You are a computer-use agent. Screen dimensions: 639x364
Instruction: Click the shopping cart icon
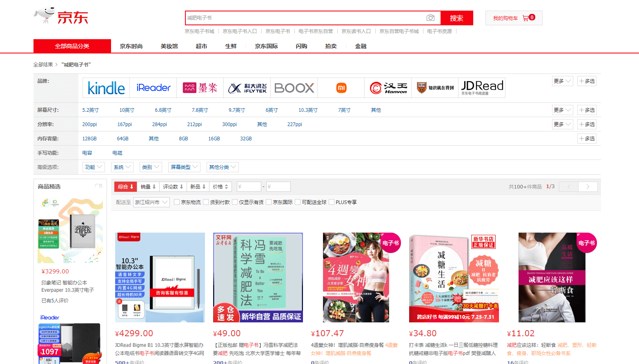(x=525, y=18)
